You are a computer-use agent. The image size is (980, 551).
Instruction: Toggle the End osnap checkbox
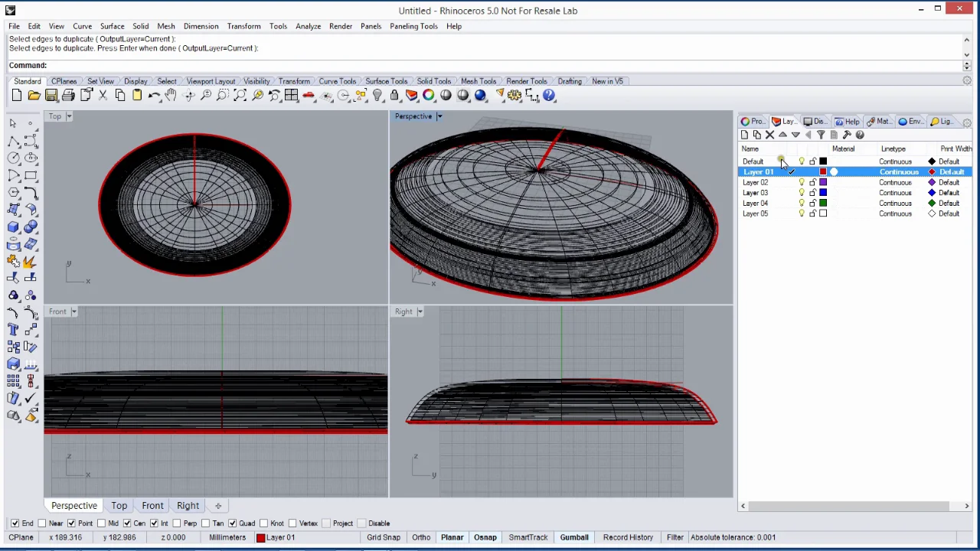[15, 523]
